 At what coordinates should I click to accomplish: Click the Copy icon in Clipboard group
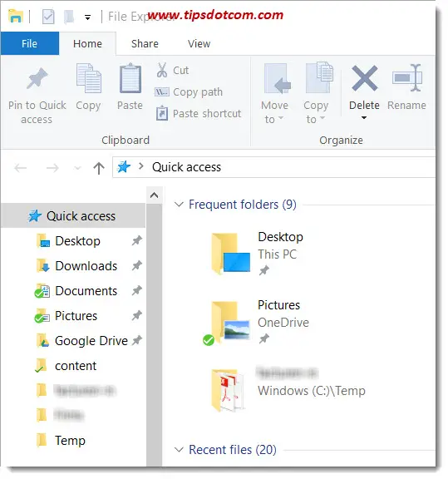coord(89,78)
